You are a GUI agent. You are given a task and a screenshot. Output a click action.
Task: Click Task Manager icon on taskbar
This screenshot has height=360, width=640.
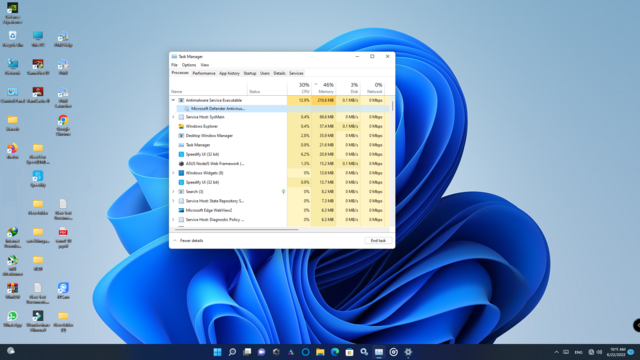pos(379,352)
